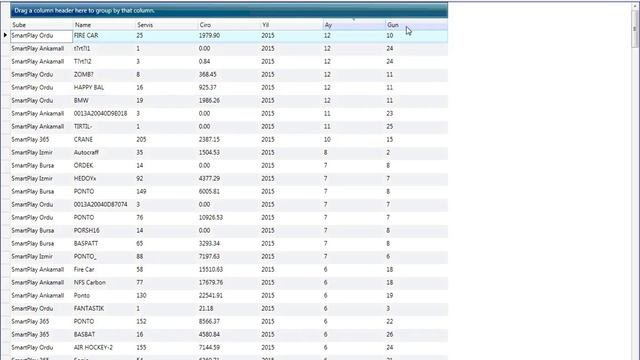Select the Ciro cell 1986.26
Viewport: 640px width, 360px height.
point(229,100)
